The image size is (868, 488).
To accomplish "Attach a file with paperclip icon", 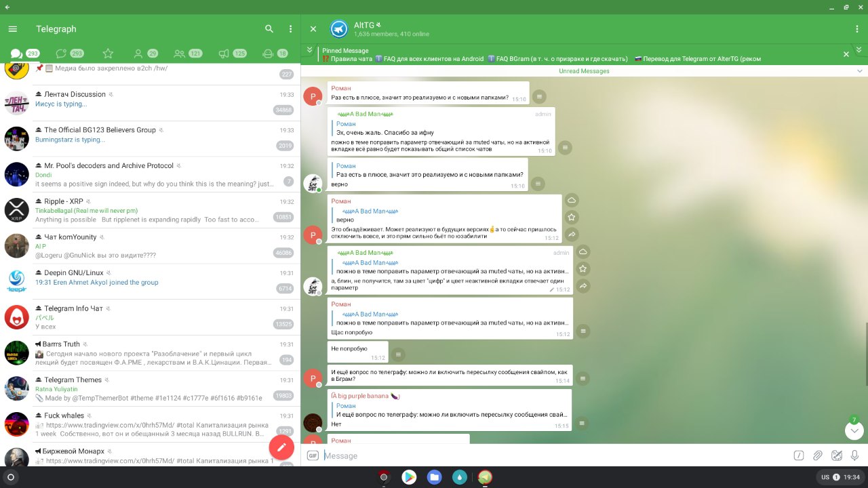I will coord(818,455).
